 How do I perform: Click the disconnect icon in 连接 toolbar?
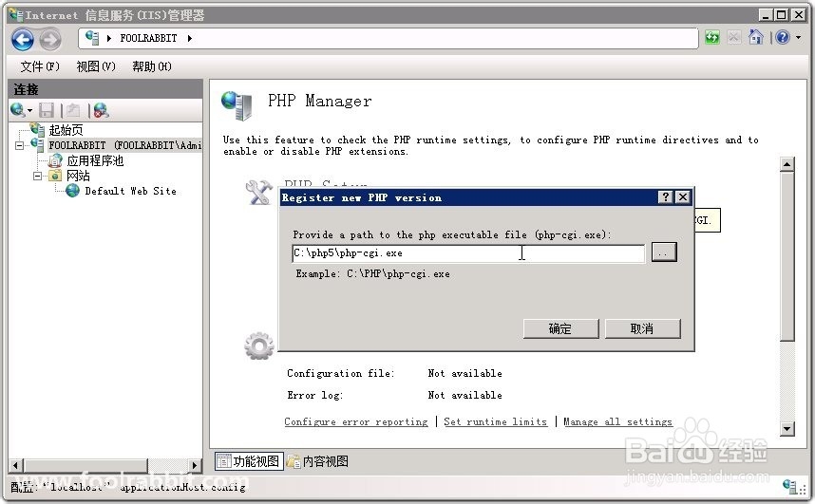(x=101, y=110)
